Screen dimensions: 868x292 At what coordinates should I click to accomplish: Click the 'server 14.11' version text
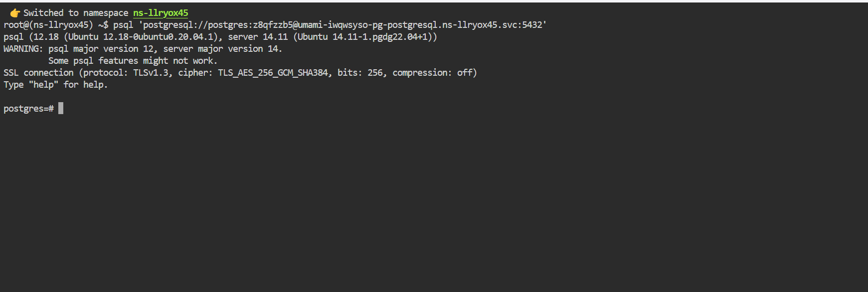tap(258, 37)
